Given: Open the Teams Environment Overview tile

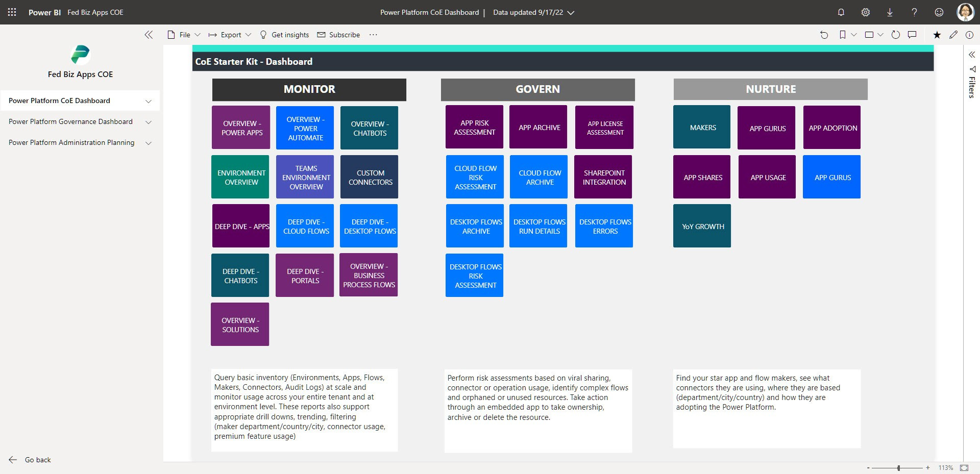Looking at the screenshot, I should [x=305, y=177].
